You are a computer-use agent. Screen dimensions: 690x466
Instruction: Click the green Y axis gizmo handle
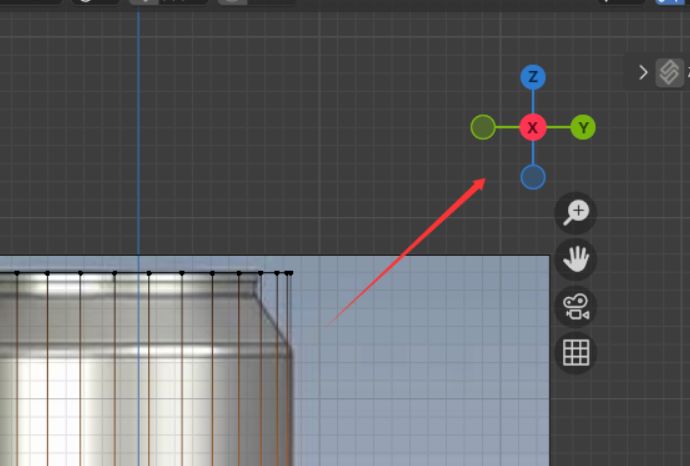click(x=583, y=128)
